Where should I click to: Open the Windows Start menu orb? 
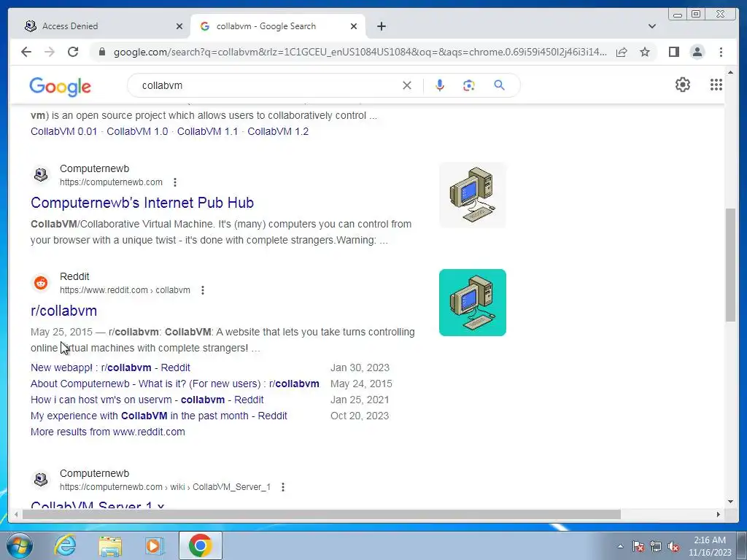[20, 545]
